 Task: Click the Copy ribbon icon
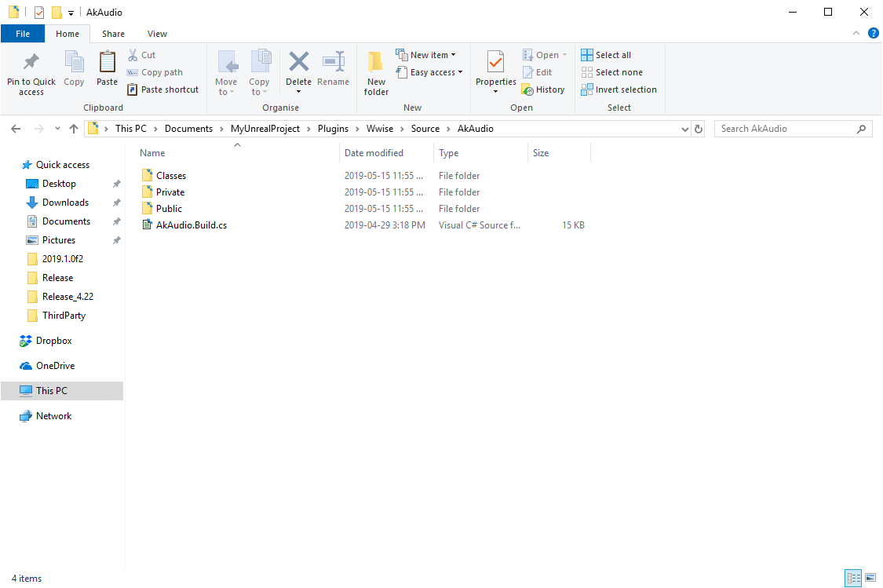pos(74,62)
